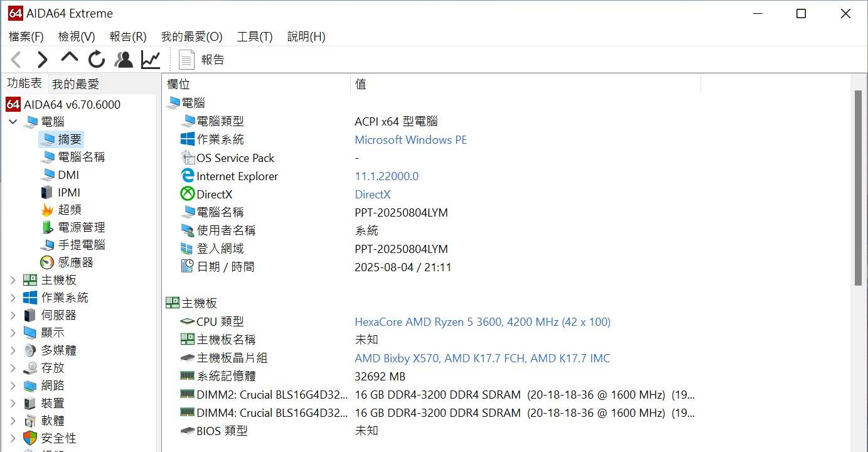Click the network icon beside 網路

pyautogui.click(x=30, y=385)
